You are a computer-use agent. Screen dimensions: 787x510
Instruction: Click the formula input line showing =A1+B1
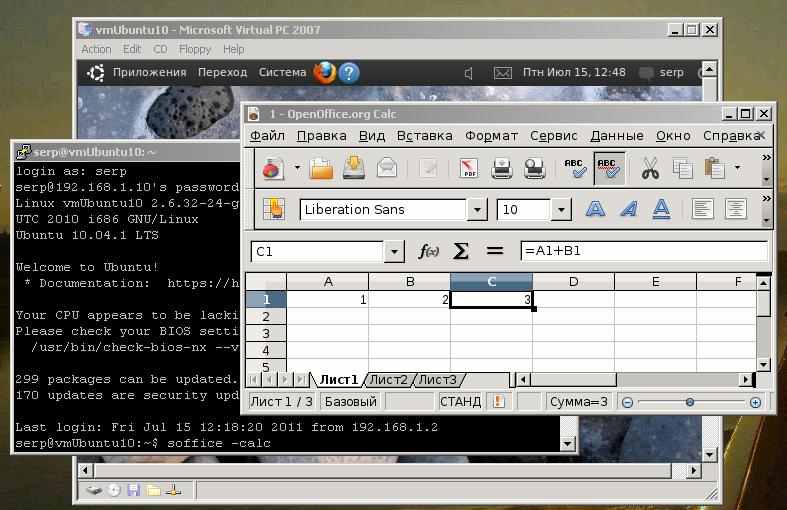point(644,251)
